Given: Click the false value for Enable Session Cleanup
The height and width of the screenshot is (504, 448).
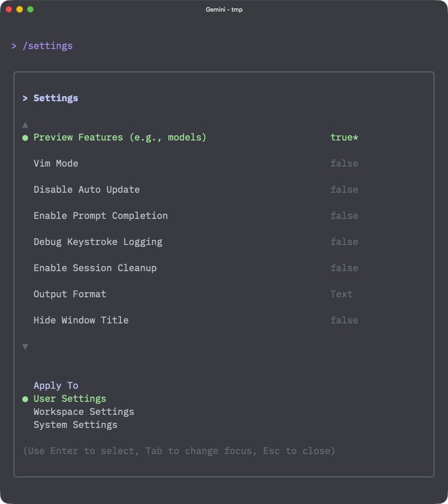Looking at the screenshot, I should [344, 268].
